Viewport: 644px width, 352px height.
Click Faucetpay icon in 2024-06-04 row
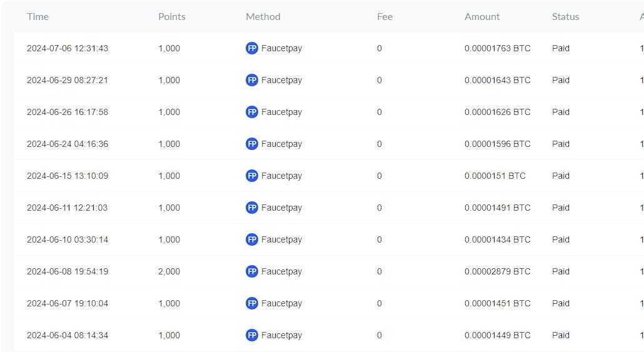point(252,335)
